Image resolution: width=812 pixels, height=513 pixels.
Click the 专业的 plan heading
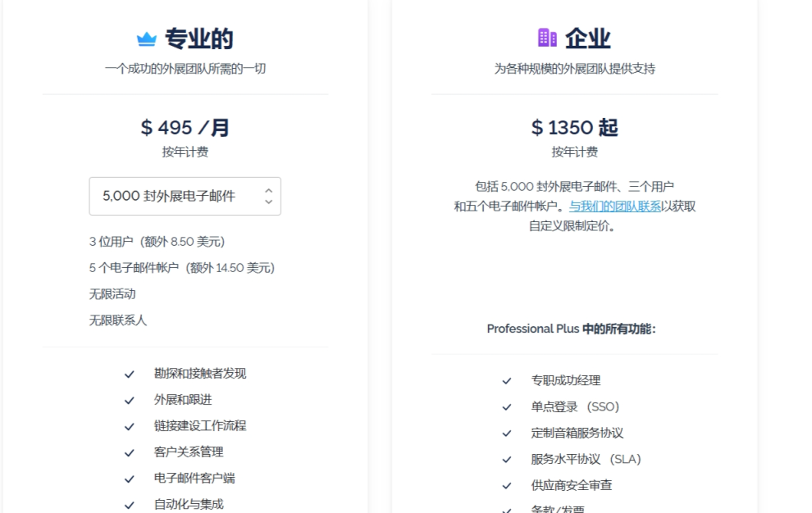point(199,39)
